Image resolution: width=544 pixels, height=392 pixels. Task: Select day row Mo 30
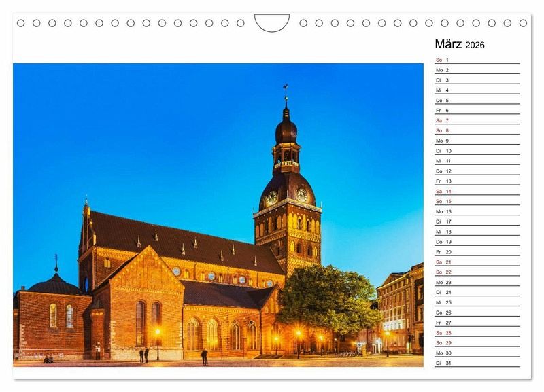(x=477, y=353)
